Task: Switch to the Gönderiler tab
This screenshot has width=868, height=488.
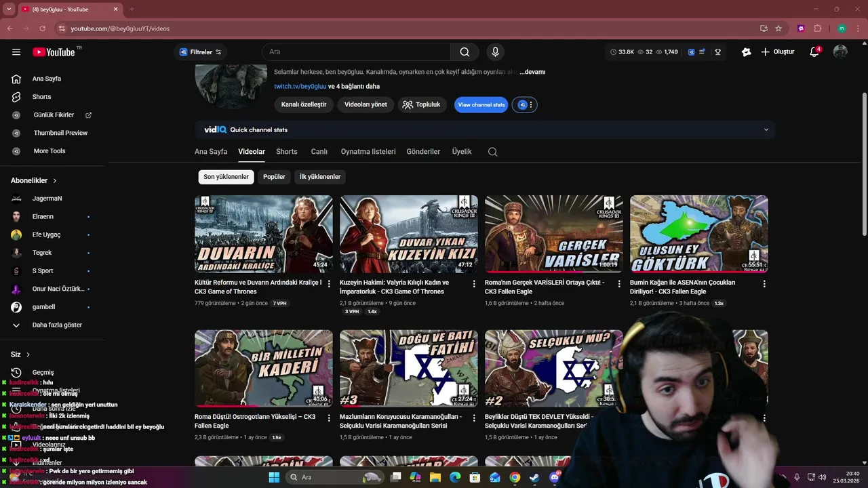Action: pyautogui.click(x=423, y=152)
